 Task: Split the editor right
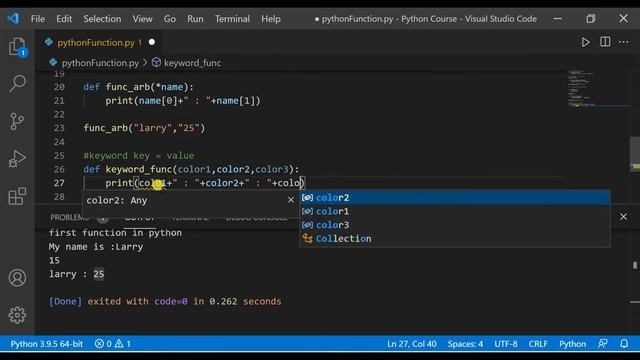point(605,42)
